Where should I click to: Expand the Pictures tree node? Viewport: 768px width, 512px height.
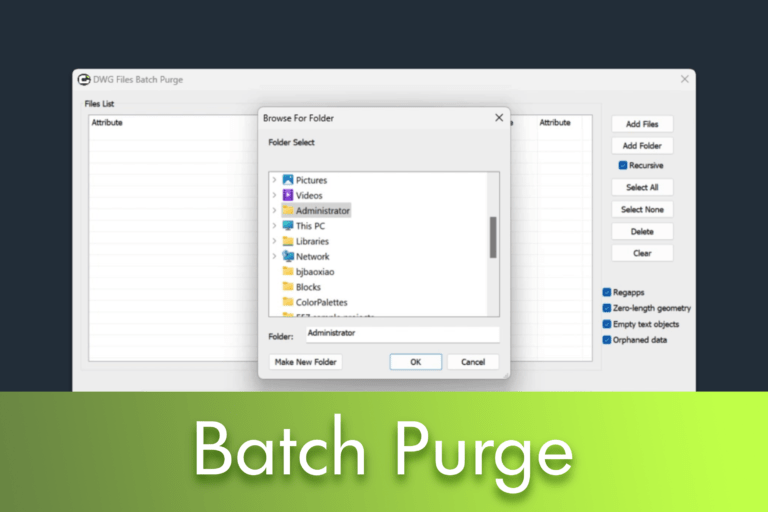(274, 180)
